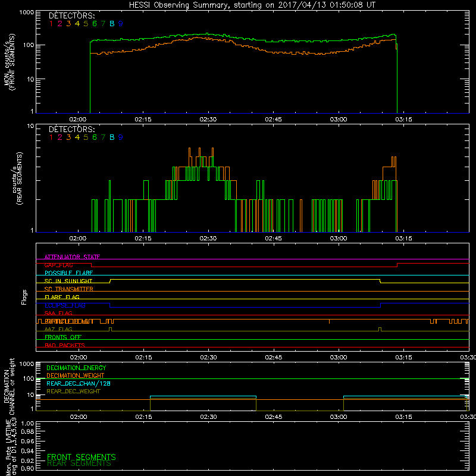Click detector 9 in front segments legend

click(x=121, y=24)
